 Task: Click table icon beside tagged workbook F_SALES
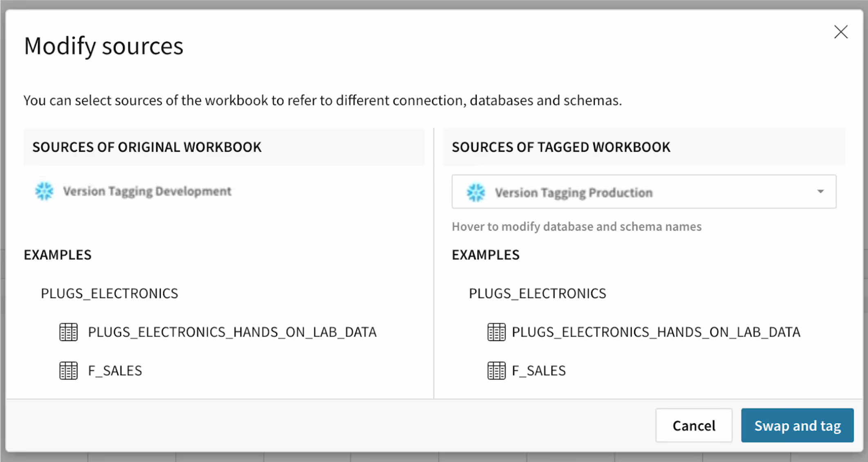pos(496,371)
